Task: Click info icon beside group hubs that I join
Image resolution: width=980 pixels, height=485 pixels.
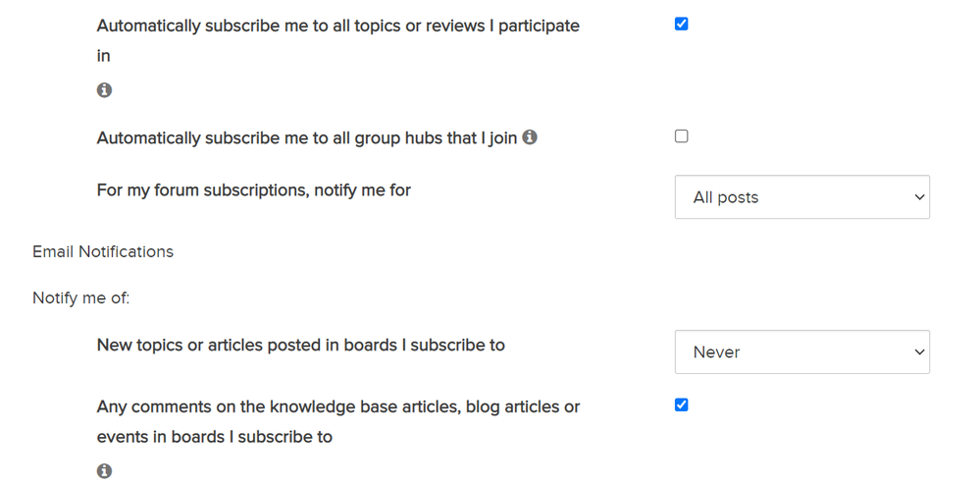Action: tap(530, 136)
